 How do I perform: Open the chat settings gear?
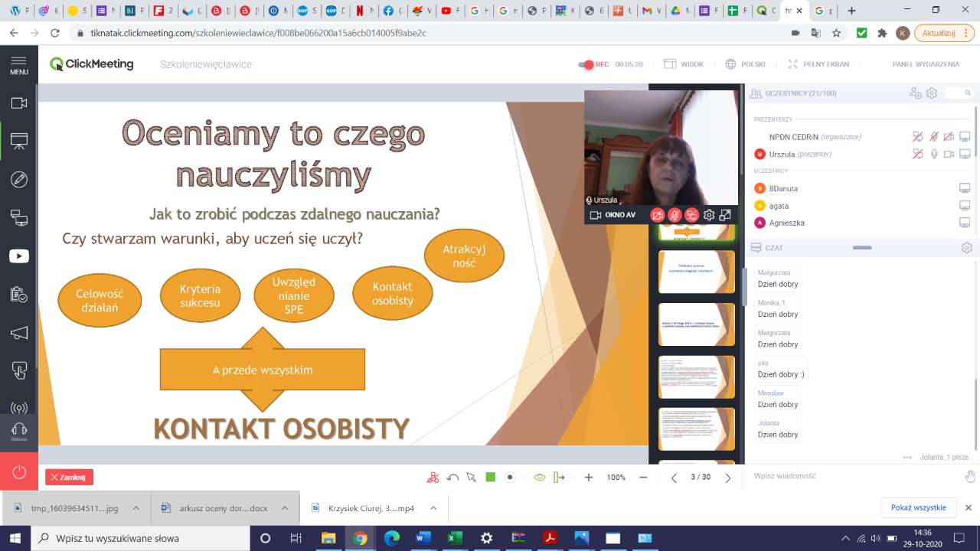pos(966,248)
